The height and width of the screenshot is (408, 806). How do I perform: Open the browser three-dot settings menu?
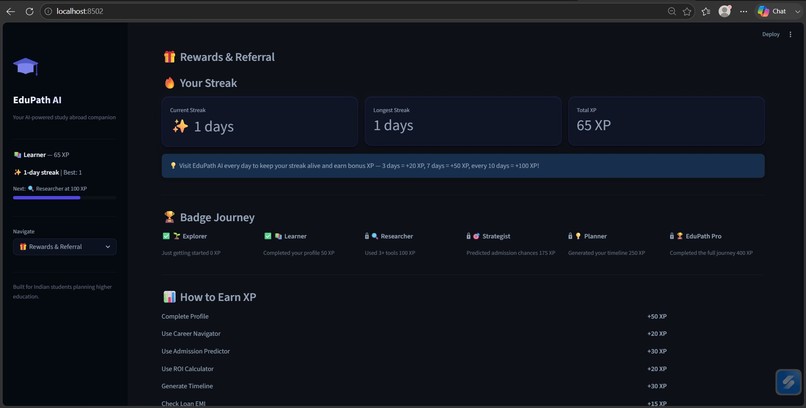pos(743,11)
